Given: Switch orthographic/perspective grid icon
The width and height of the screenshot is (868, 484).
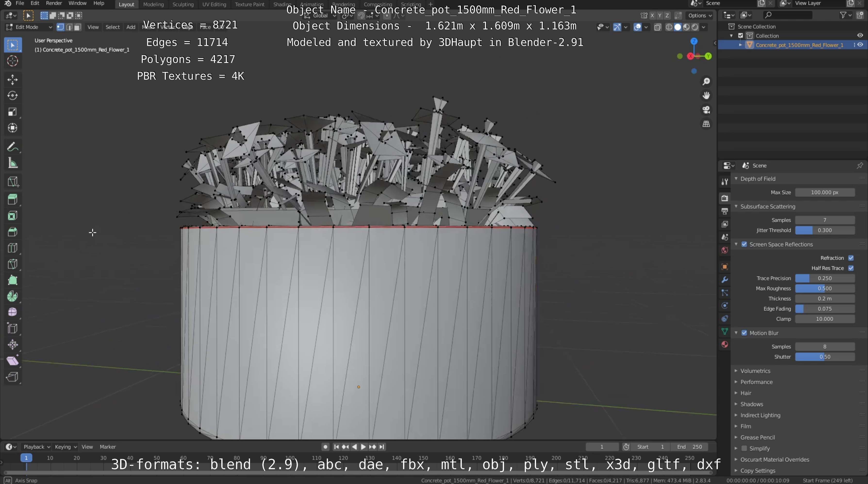Looking at the screenshot, I should point(706,124).
